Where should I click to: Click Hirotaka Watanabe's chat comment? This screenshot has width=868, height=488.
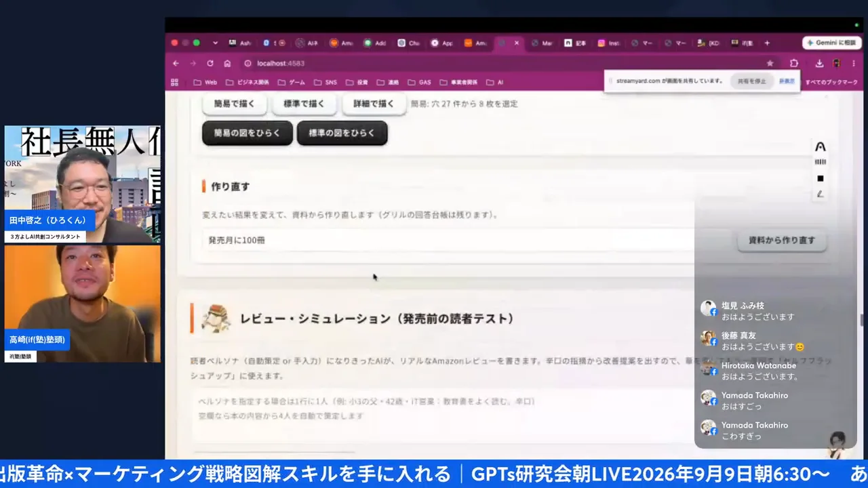pyautogui.click(x=760, y=377)
